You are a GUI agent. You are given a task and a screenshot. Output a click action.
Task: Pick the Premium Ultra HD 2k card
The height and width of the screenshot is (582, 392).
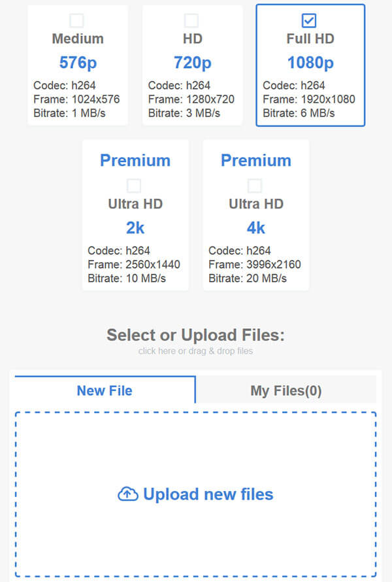(135, 216)
